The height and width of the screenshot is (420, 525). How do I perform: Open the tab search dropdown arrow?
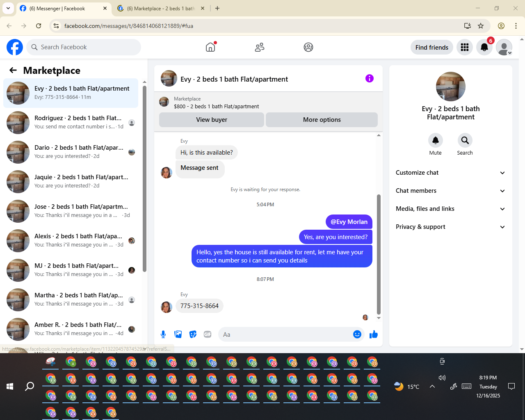click(8, 8)
